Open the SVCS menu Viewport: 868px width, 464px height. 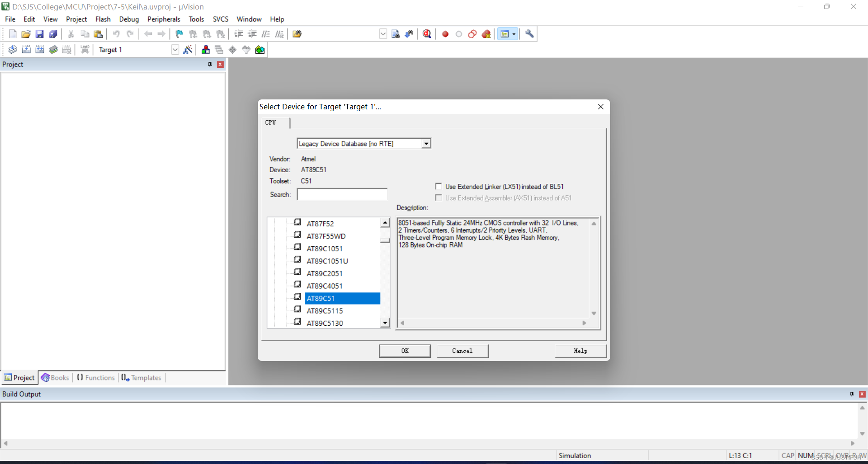coord(221,19)
